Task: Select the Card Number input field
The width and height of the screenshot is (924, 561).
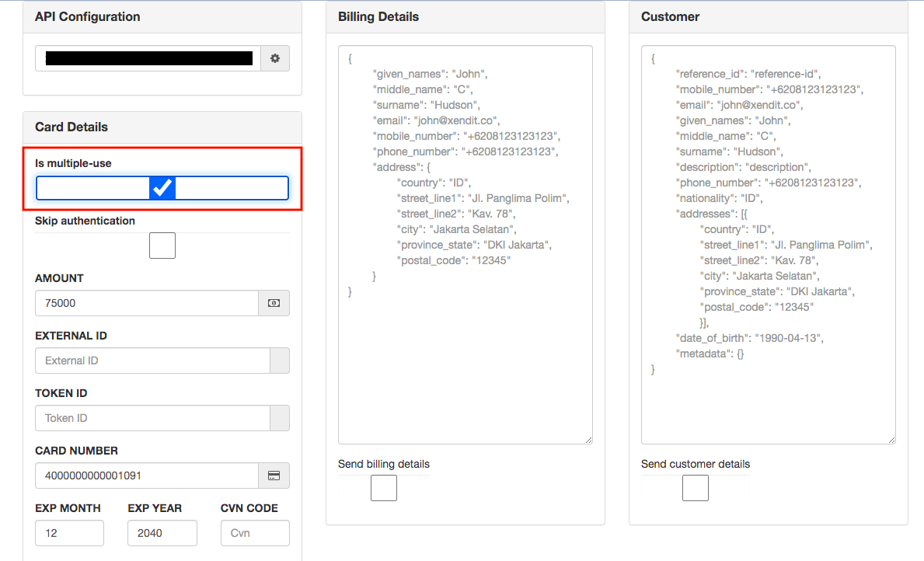Action: coord(145,476)
